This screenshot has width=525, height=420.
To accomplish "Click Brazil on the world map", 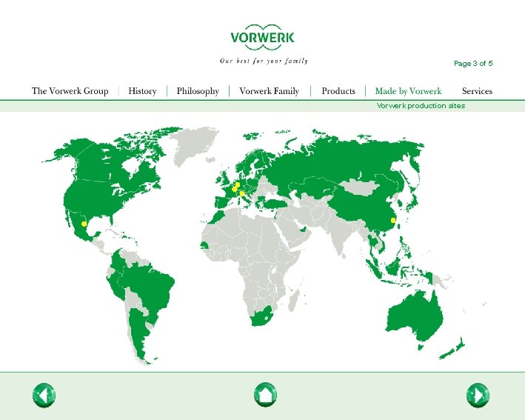I will click(x=150, y=288).
